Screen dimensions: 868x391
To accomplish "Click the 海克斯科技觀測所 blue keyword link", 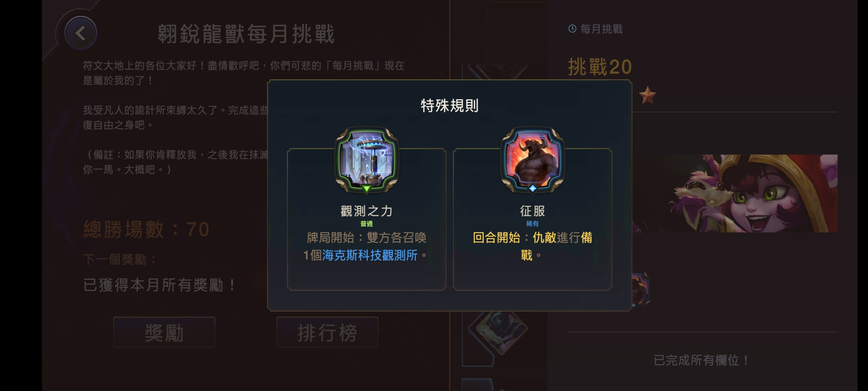I will (x=370, y=255).
